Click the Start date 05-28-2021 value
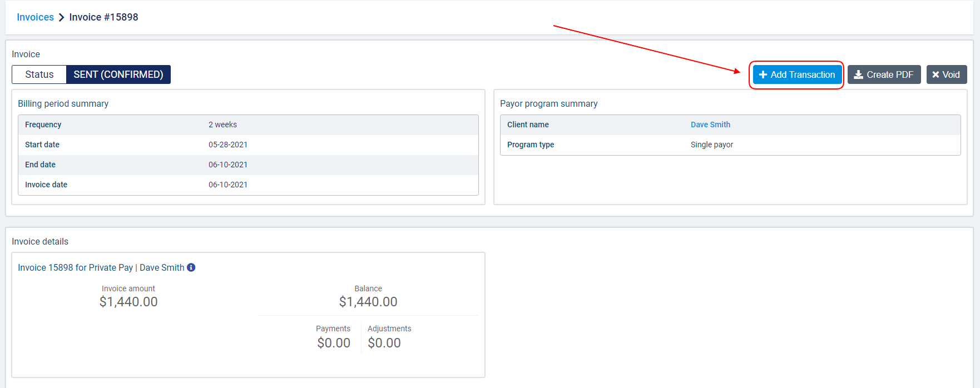This screenshot has width=980, height=388. [x=228, y=145]
